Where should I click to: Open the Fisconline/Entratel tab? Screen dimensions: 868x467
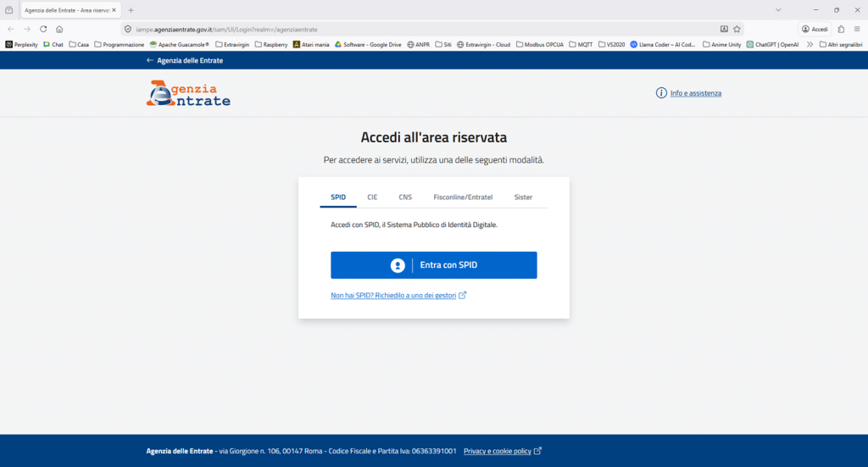click(x=463, y=197)
